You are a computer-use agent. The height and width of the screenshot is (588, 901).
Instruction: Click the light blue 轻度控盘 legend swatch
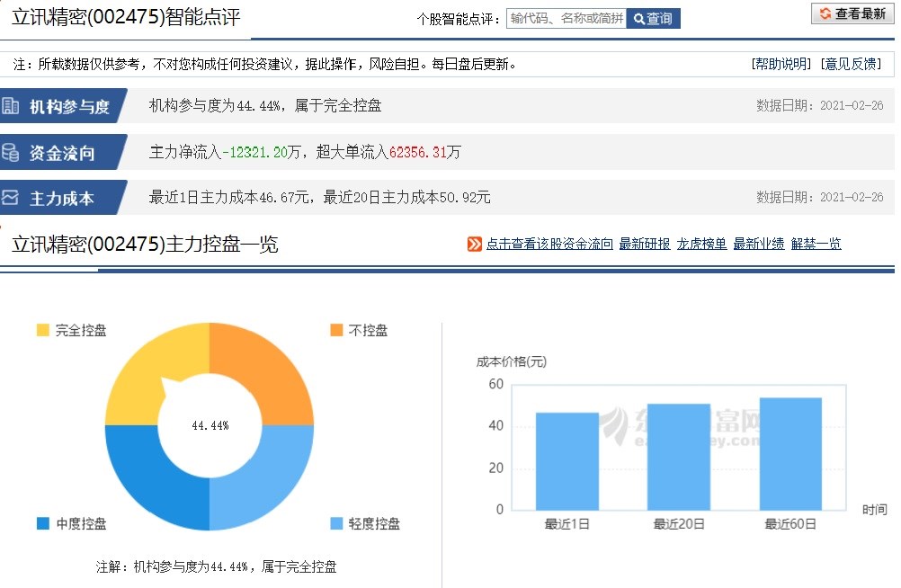pyautogui.click(x=336, y=523)
